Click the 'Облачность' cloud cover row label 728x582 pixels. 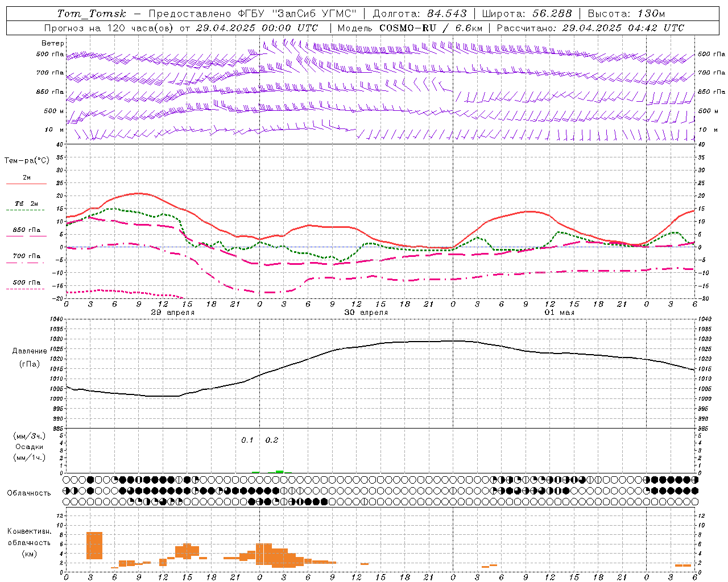(x=29, y=493)
